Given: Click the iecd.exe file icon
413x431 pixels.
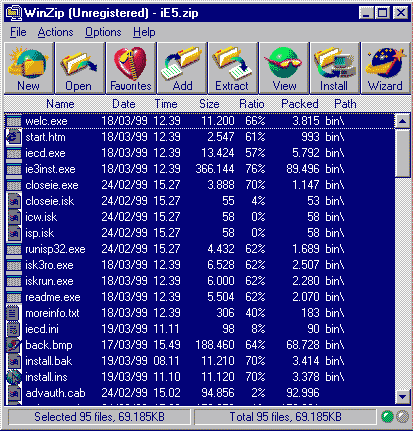Looking at the screenshot, I should tap(14, 153).
